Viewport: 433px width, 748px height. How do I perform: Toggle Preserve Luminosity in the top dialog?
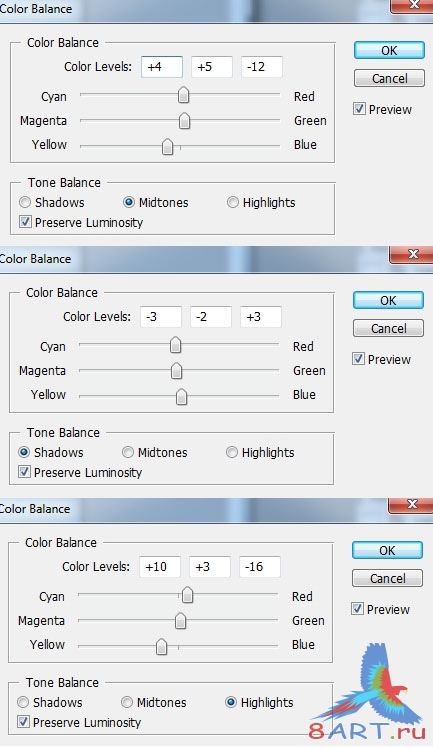click(x=26, y=222)
